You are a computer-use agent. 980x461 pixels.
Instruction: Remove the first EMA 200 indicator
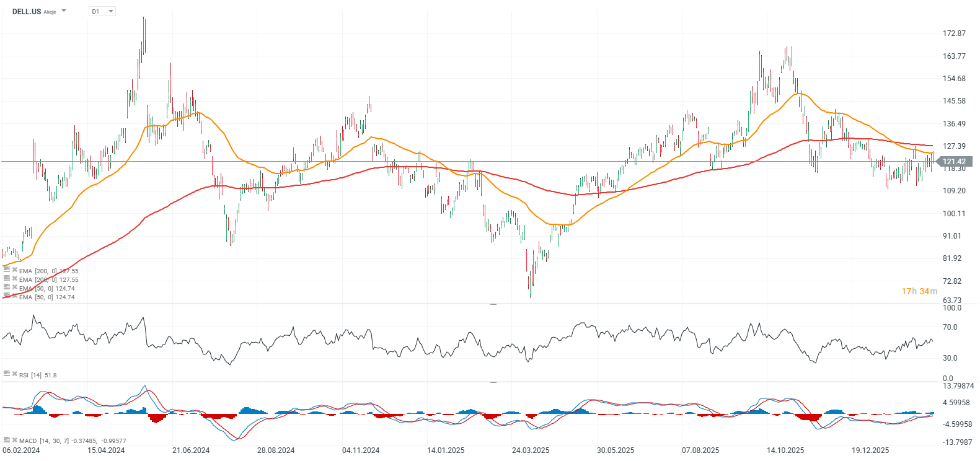point(14,270)
